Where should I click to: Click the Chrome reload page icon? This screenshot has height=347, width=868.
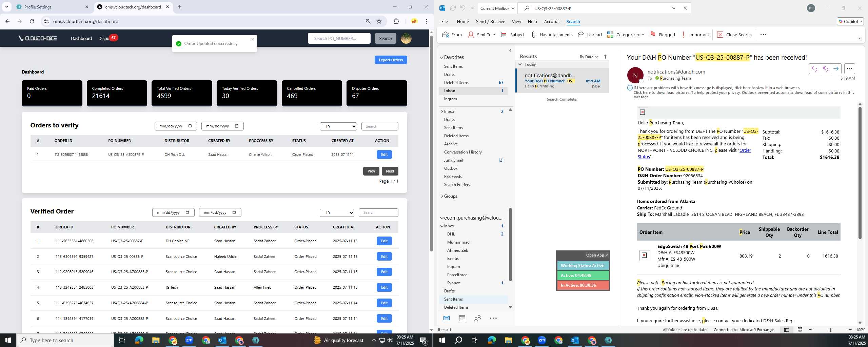pyautogui.click(x=32, y=21)
